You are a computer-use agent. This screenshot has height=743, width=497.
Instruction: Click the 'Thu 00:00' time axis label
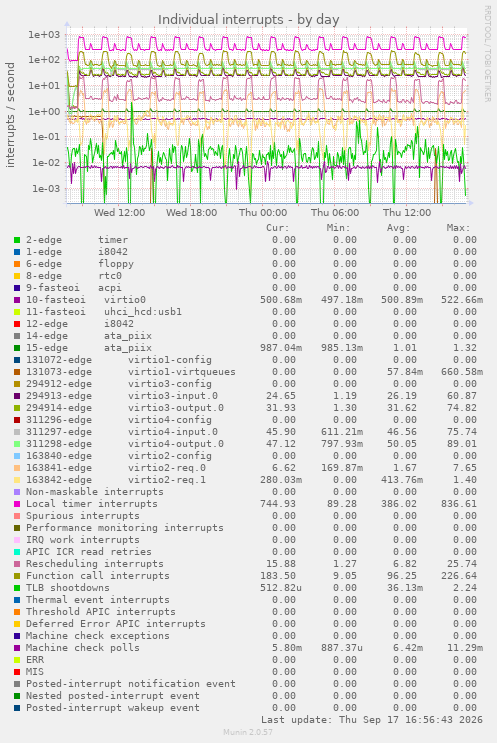(262, 213)
